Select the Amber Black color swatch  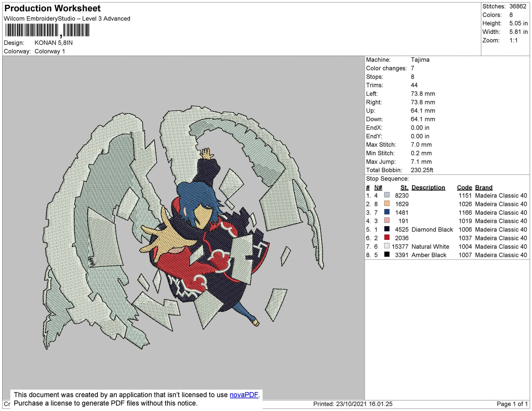coord(387,254)
